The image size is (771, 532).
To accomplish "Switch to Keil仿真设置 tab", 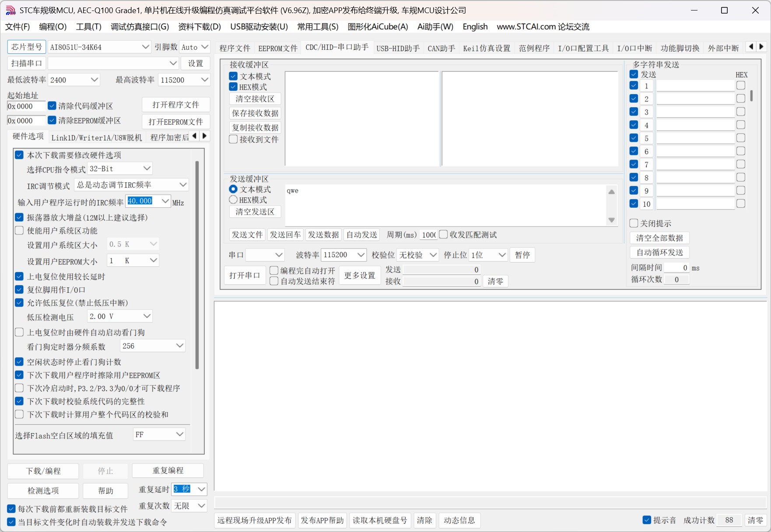I will 487,48.
